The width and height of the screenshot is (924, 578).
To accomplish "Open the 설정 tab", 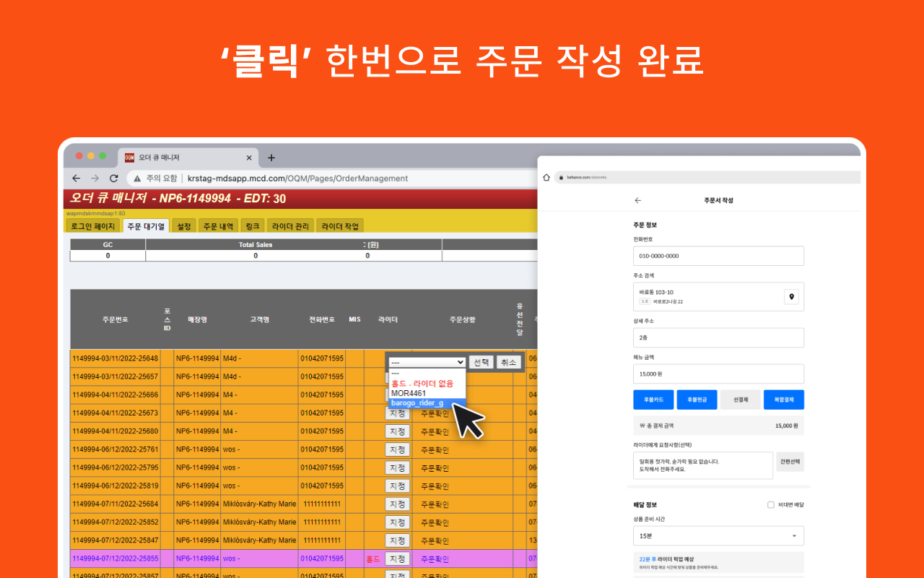I will (x=184, y=226).
